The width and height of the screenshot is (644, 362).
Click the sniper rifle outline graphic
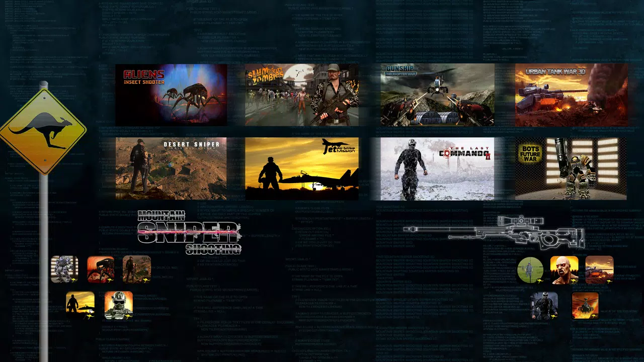pyautogui.click(x=494, y=232)
